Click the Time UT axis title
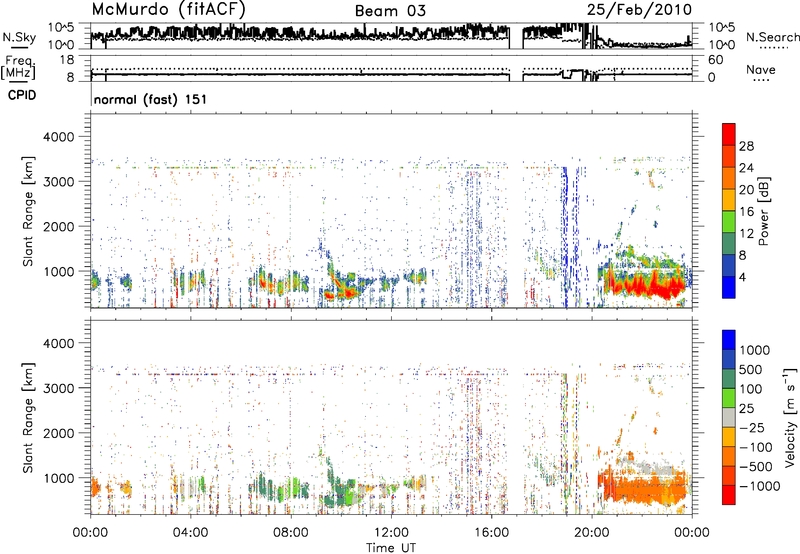 (x=391, y=548)
